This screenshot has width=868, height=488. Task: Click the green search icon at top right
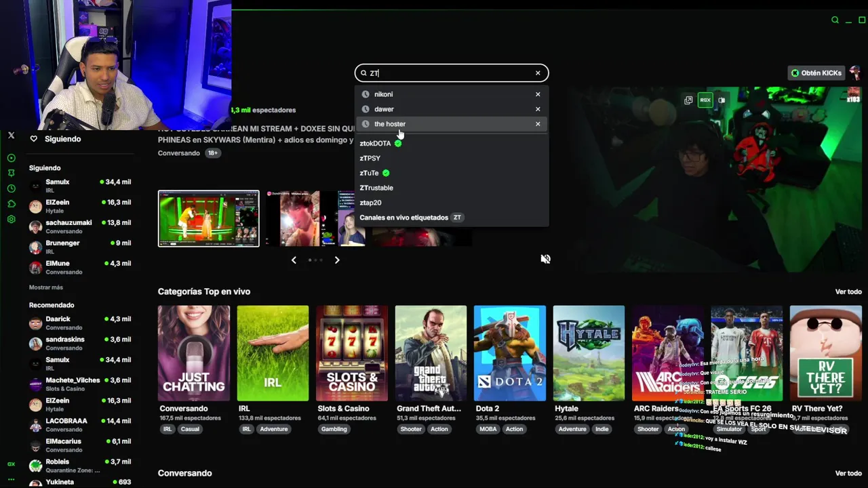click(835, 20)
